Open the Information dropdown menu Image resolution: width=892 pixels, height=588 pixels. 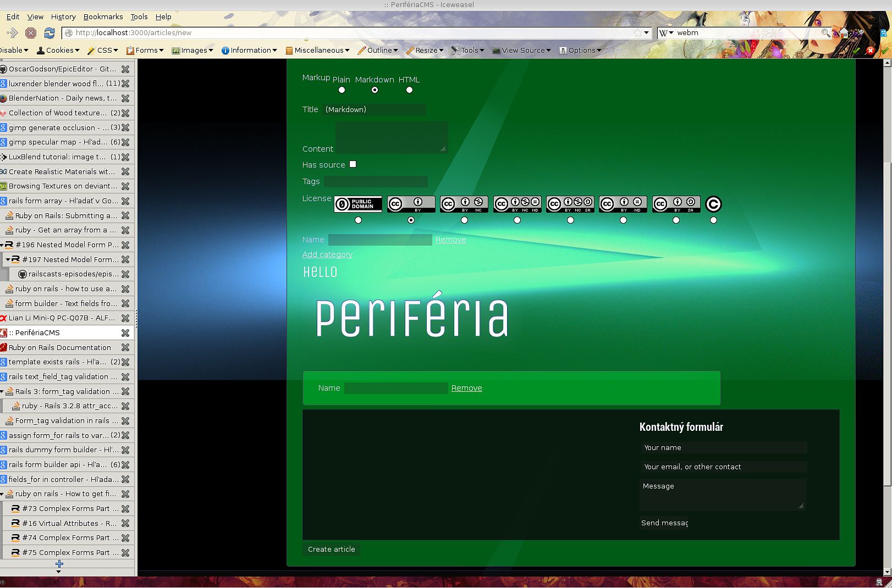(249, 51)
